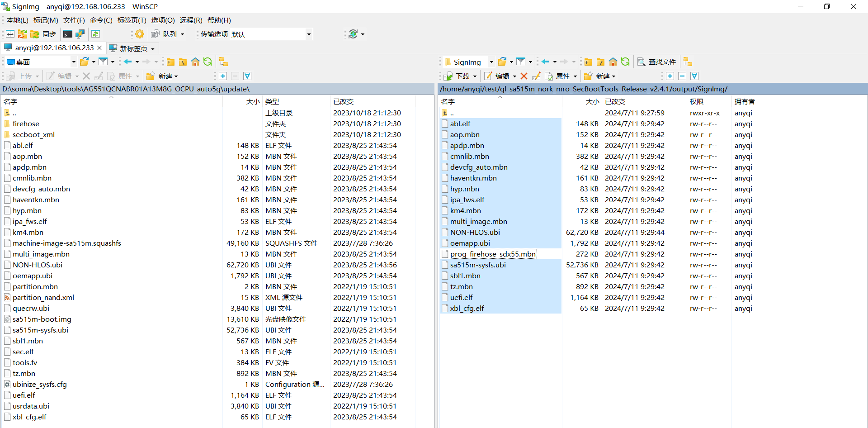Click the remote panel select files plus icon

pos(670,76)
